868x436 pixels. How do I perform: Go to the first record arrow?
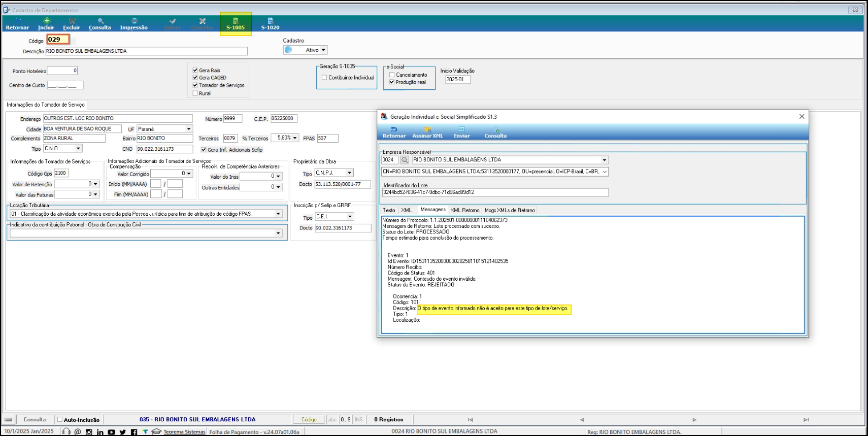(471, 420)
